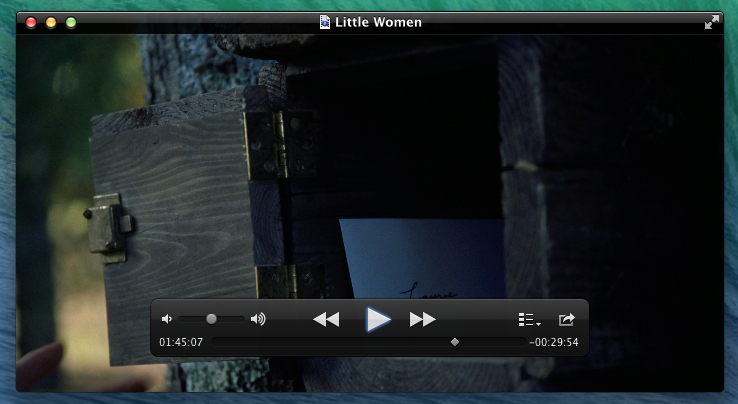This screenshot has width=738, height=404.
Task: Zoom the window with the green button
Action: (x=71, y=23)
